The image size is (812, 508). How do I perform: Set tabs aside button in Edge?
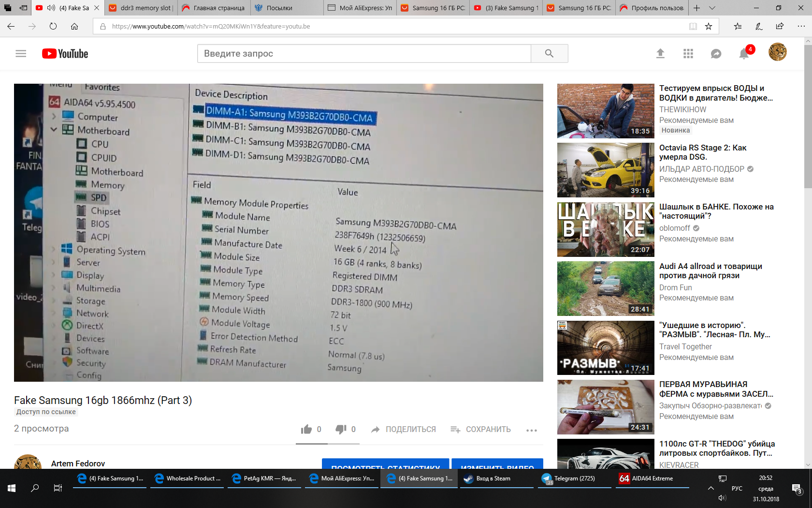pos(24,8)
